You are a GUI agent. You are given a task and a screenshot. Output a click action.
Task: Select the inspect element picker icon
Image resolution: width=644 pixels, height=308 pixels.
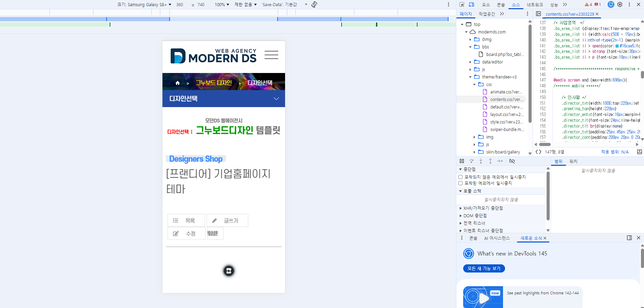[x=462, y=4]
